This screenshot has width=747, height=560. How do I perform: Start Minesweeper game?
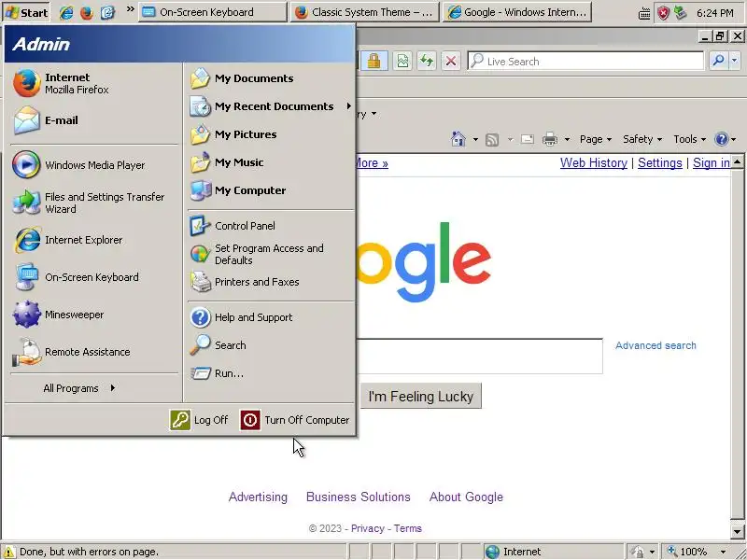point(93,315)
